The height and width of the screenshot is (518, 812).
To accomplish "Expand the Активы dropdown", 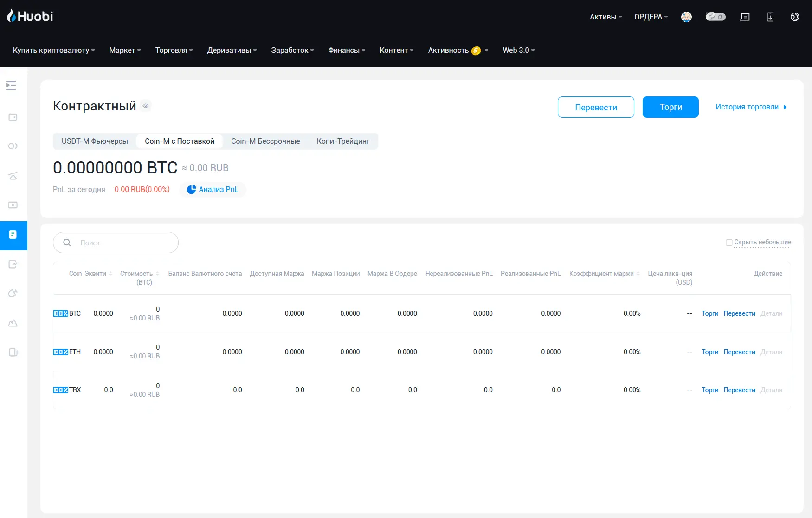I will 606,17.
